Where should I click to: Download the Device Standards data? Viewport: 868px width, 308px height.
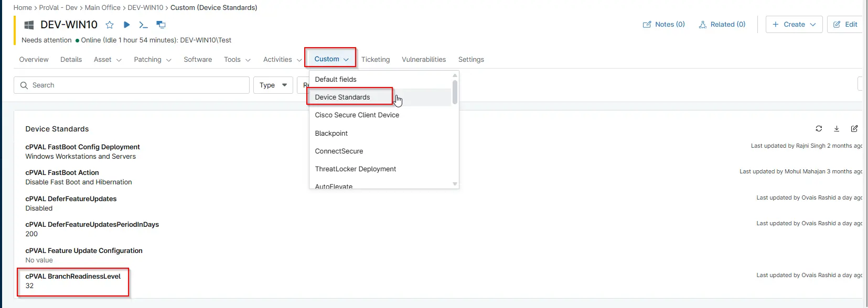[837, 128]
